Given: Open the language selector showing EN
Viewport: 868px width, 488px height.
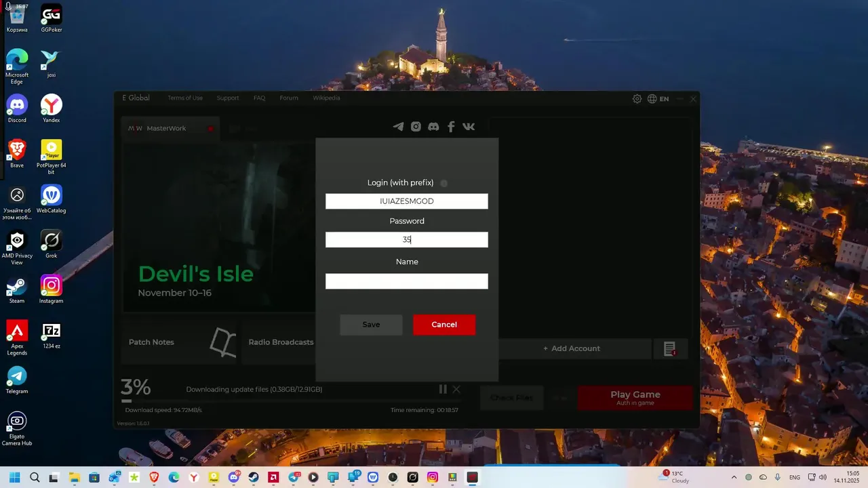Looking at the screenshot, I should click(658, 99).
